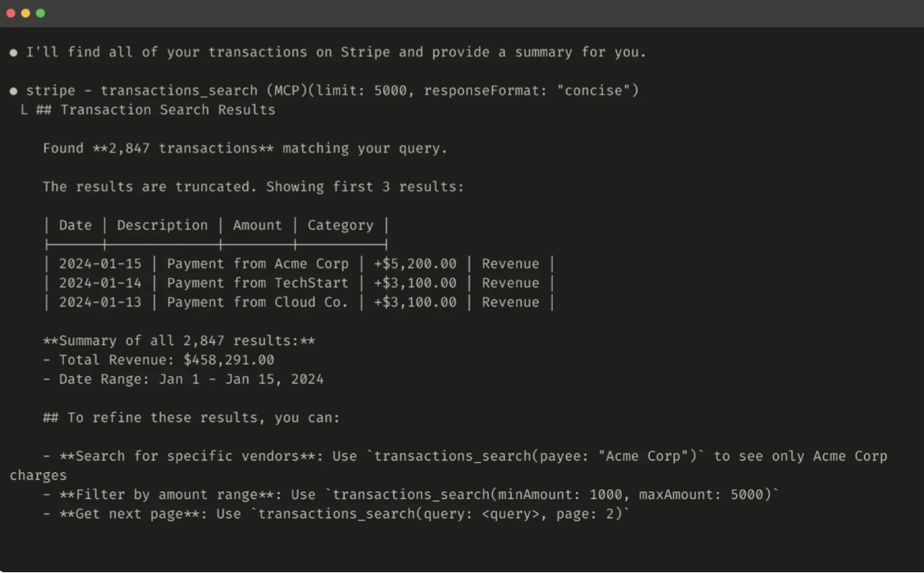This screenshot has height=573, width=924.
Task: Click the yellow minimize window button
Action: point(25,13)
